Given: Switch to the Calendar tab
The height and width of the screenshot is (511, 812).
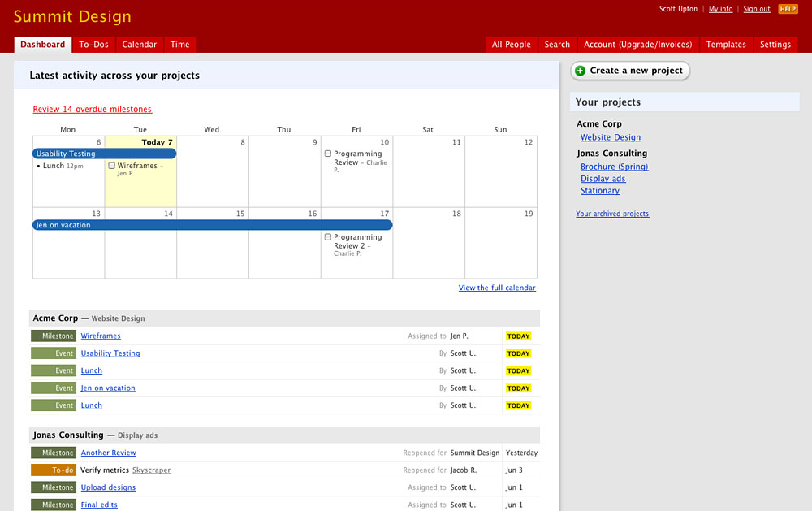Looking at the screenshot, I should point(140,45).
